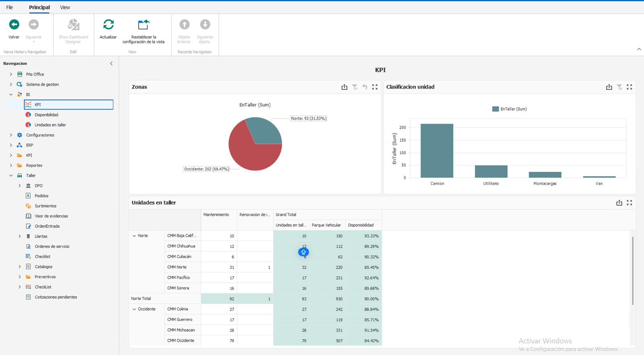Open the File menu

(10, 7)
